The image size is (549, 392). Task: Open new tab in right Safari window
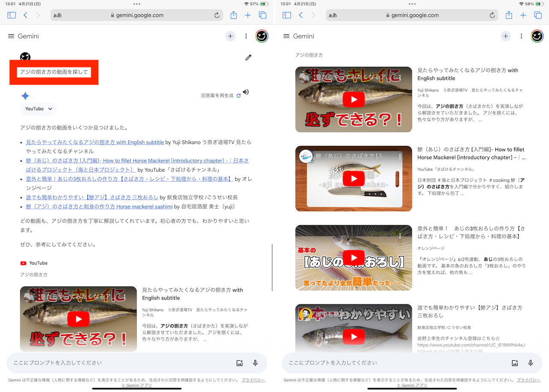pyautogui.click(x=523, y=15)
